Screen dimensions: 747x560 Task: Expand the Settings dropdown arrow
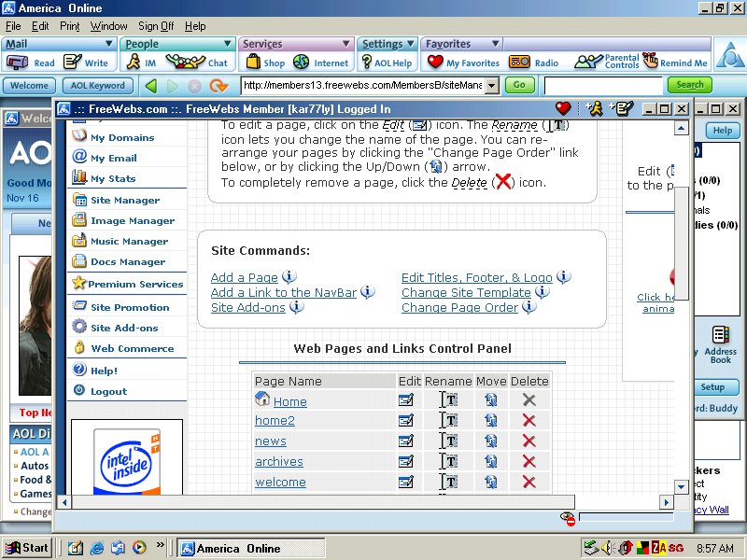(x=411, y=44)
